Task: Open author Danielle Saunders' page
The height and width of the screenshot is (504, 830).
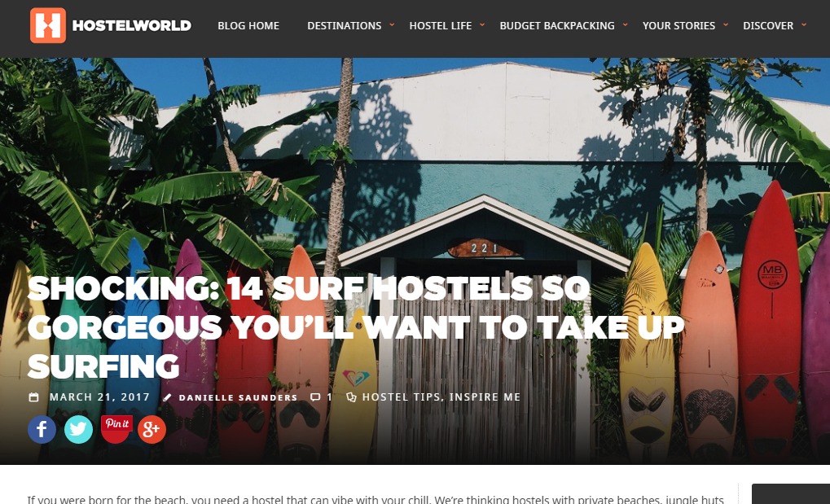Action: click(238, 397)
